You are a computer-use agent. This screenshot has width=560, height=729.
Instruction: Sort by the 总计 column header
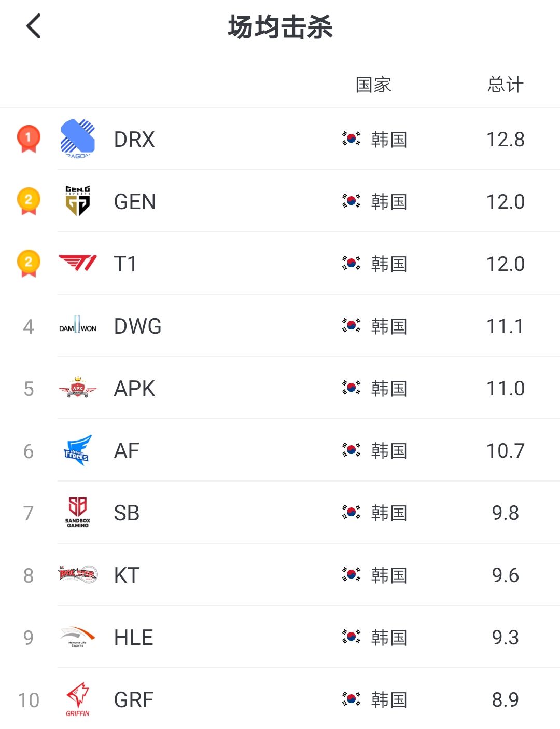506,85
